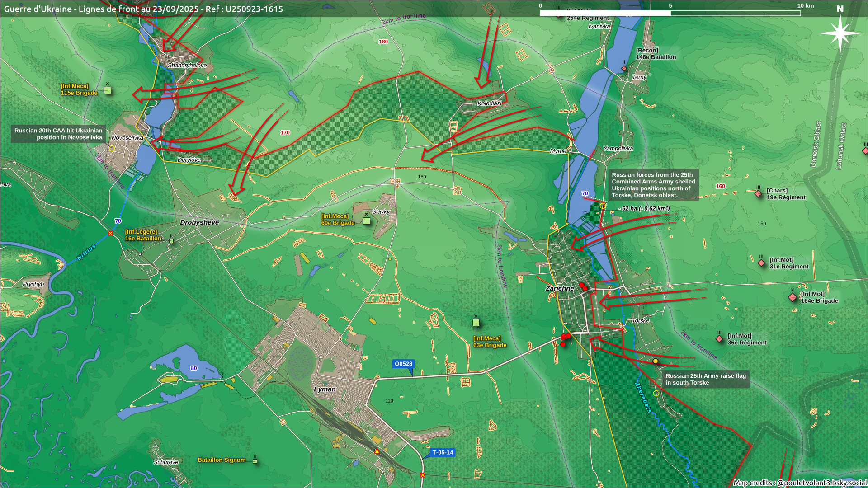
Task: Click the Donetsk Oblast border label
Action: click(816, 144)
